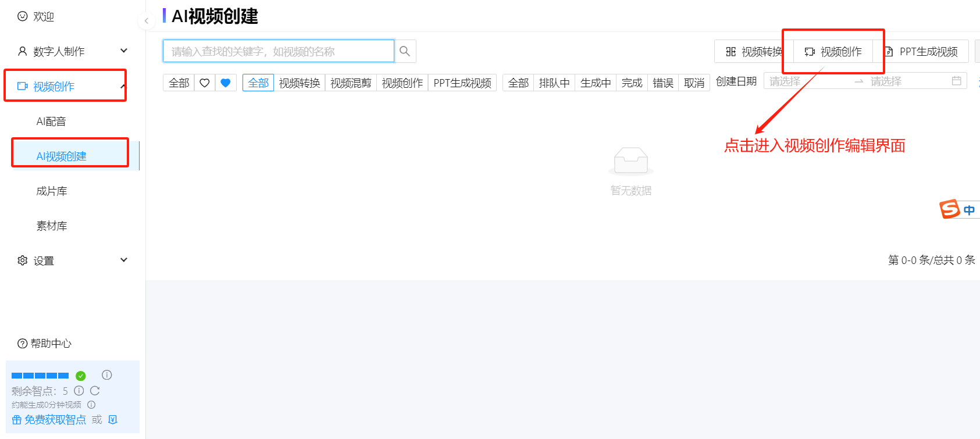Click the video name search input field
The width and height of the screenshot is (980, 439).
point(278,51)
